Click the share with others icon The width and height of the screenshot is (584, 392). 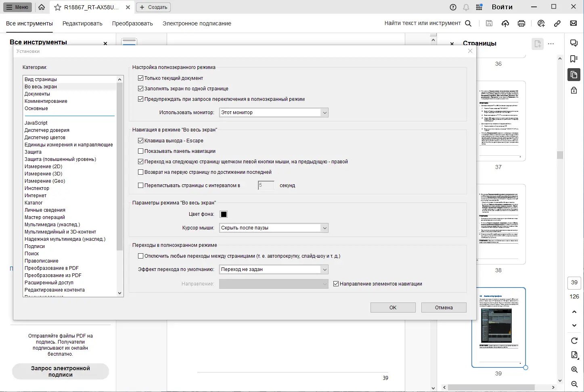[x=541, y=23]
